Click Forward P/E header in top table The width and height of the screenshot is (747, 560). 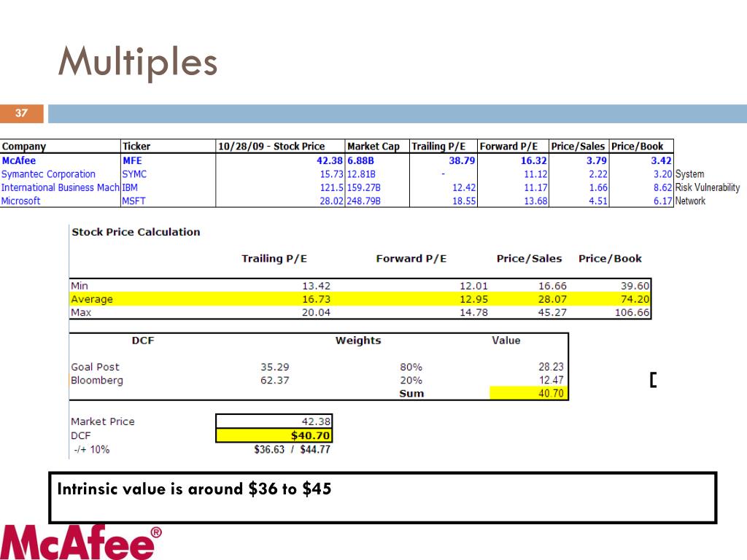(x=508, y=146)
